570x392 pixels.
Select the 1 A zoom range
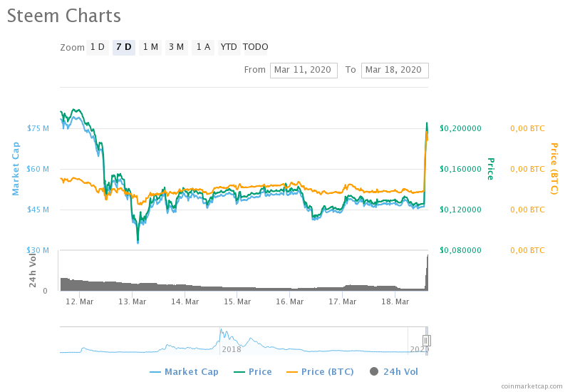tap(203, 47)
